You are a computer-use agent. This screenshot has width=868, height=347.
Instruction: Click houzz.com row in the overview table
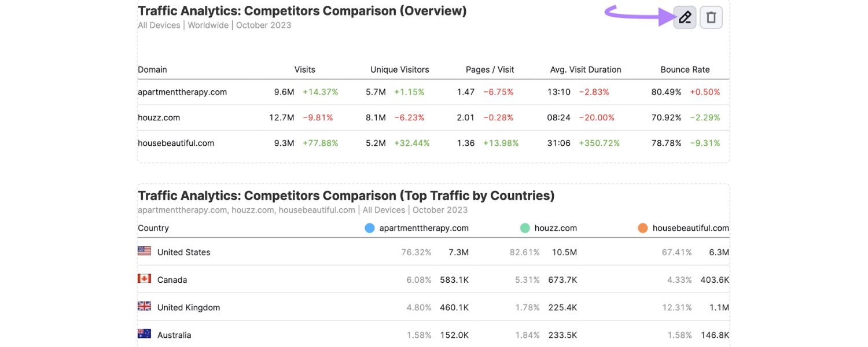[159, 117]
